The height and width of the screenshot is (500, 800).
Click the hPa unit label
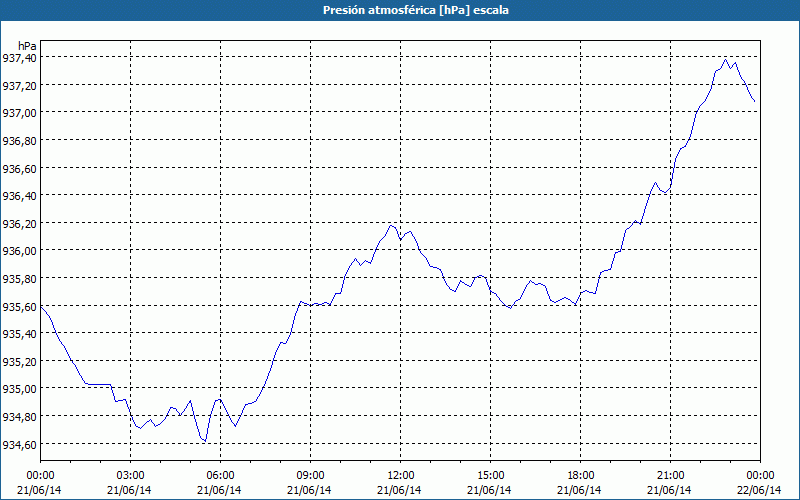pyautogui.click(x=27, y=46)
